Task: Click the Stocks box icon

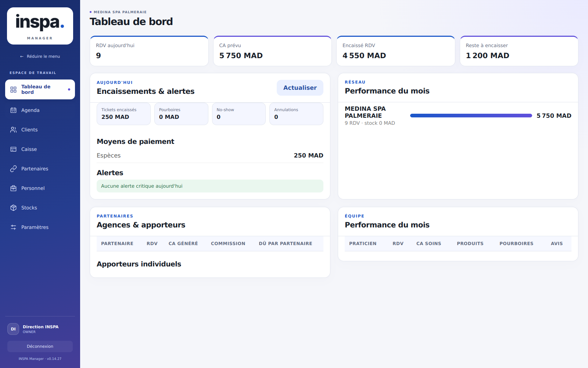Action: pos(14,208)
